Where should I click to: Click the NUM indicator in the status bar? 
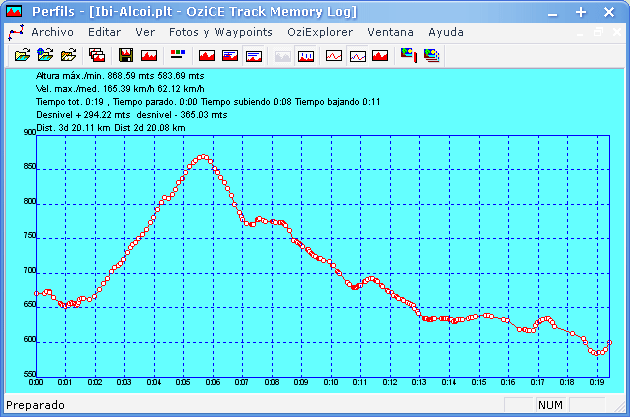[x=550, y=405]
